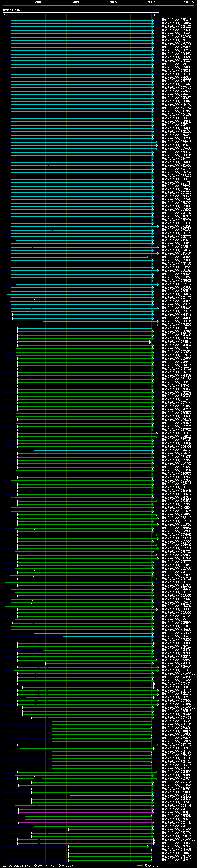
Task: Click the cyan alignment bar for UniRef100_Q9SM46
Action: pyautogui.click(x=84, y=342)
